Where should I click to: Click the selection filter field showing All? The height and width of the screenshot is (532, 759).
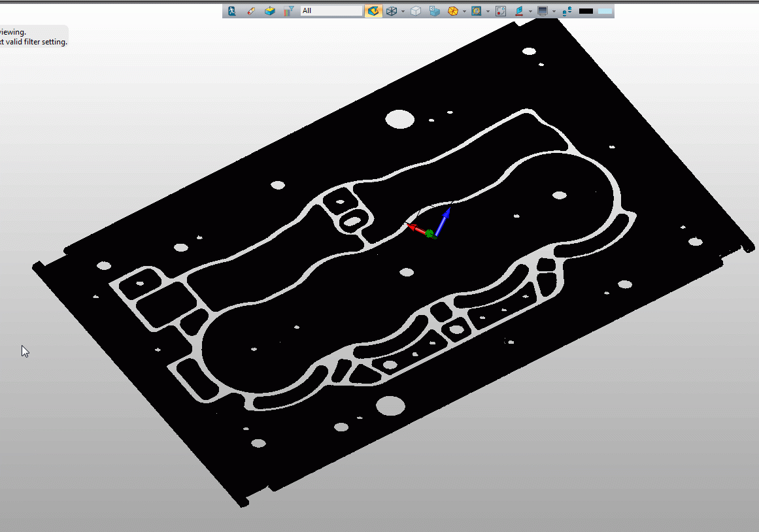point(331,10)
